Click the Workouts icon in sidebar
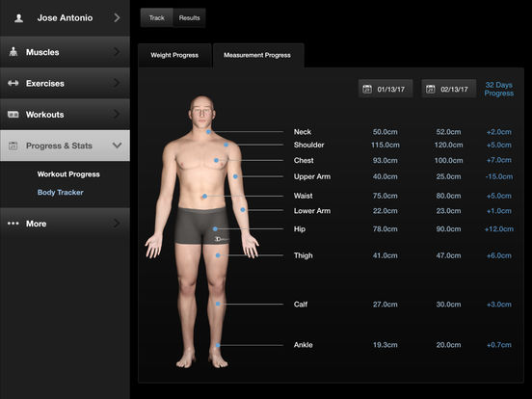 pos(13,115)
